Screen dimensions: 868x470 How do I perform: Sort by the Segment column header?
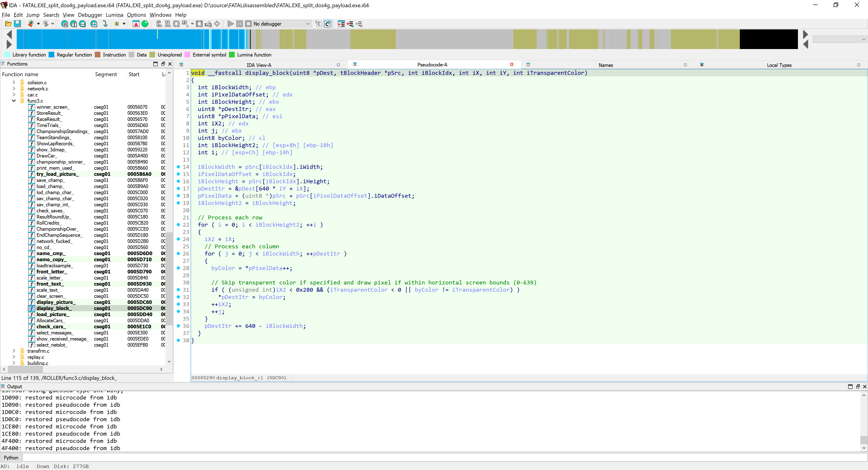(x=106, y=74)
